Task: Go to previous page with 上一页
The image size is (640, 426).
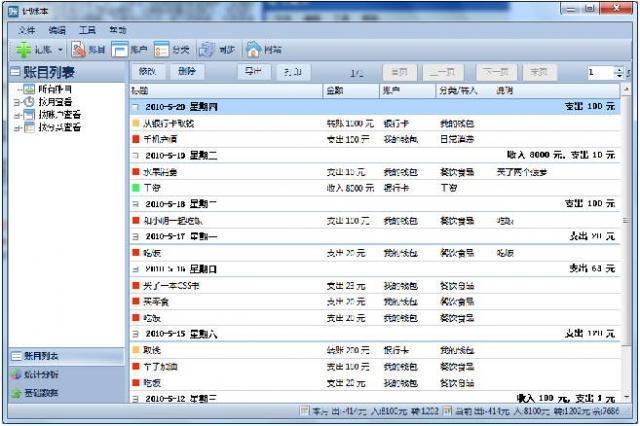Action: coord(444,72)
